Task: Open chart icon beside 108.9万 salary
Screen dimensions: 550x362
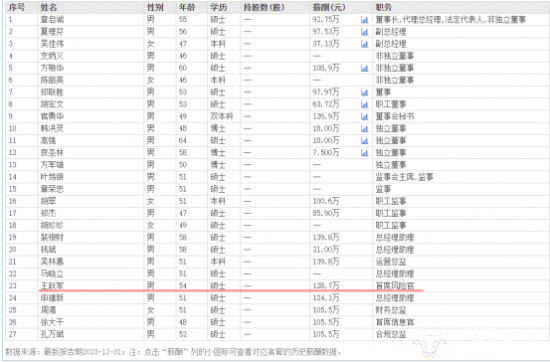Action: point(364,68)
